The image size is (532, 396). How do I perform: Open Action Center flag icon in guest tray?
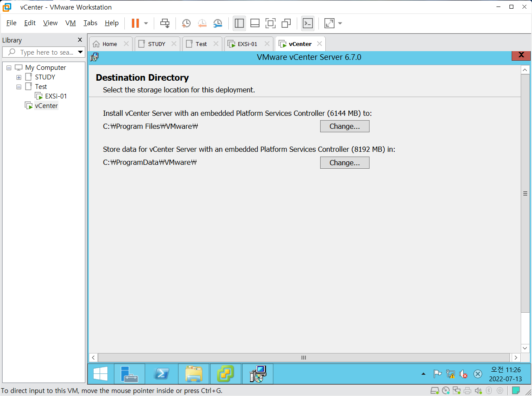click(437, 374)
